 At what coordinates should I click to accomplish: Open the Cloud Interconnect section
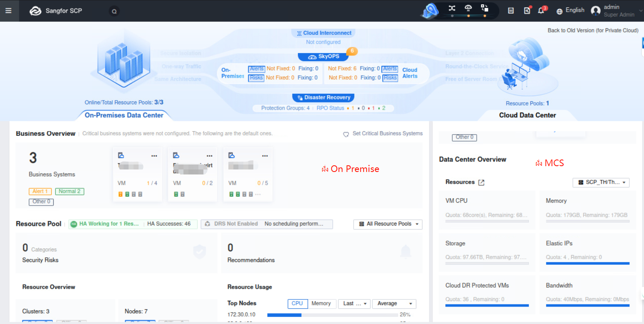[324, 33]
